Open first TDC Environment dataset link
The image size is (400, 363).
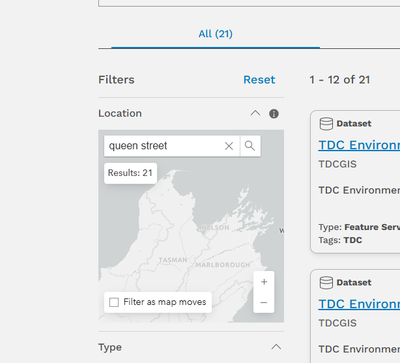point(359,145)
